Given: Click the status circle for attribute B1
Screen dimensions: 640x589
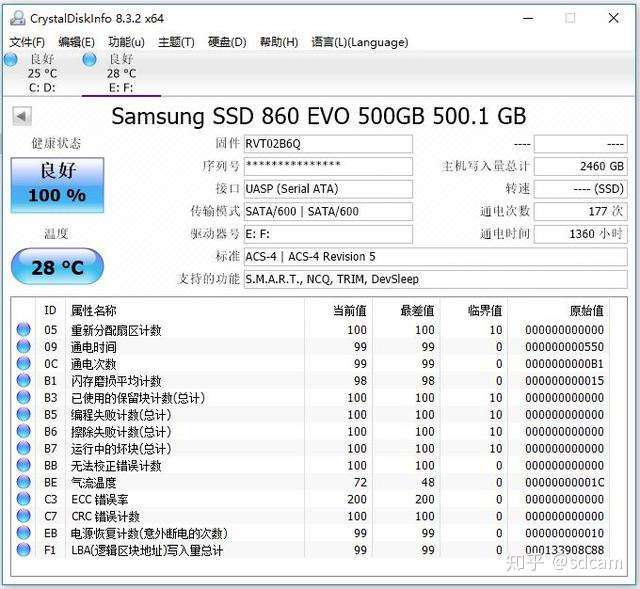Looking at the screenshot, I should [x=24, y=380].
